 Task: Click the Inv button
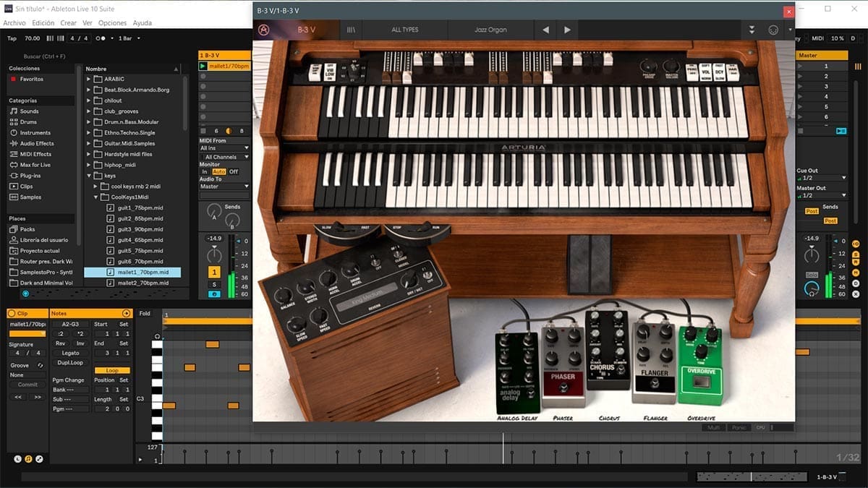click(80, 343)
